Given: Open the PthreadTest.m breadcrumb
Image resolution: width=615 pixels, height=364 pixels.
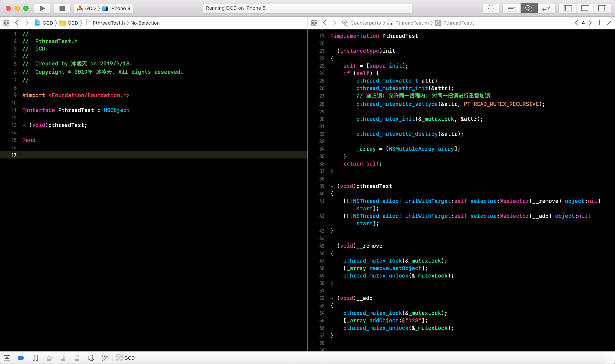Looking at the screenshot, I should click(x=408, y=23).
